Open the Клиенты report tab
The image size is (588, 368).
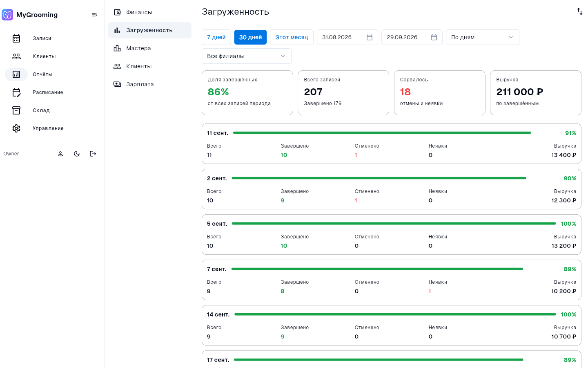pos(150,66)
